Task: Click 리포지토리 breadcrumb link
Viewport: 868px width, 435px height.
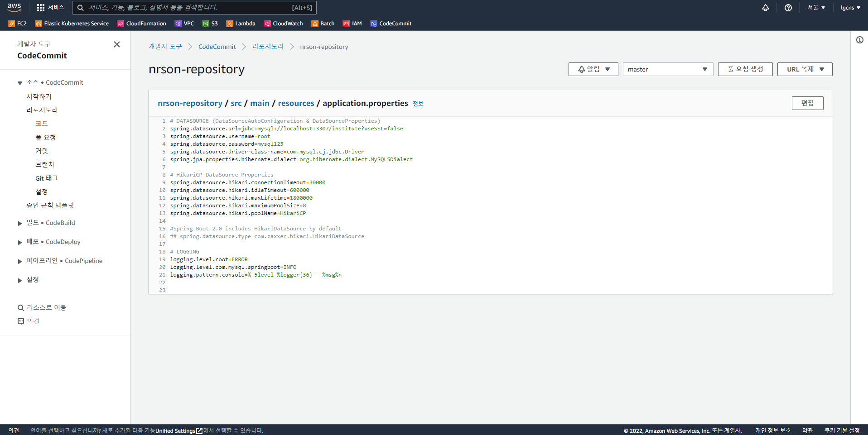Action: pos(268,47)
